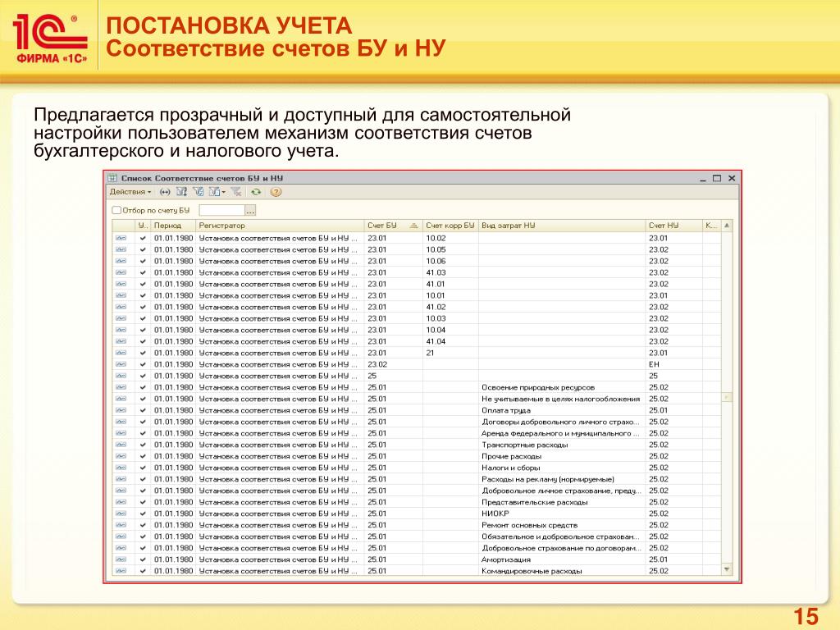Click the record icon in the Амортизация row

(x=121, y=559)
